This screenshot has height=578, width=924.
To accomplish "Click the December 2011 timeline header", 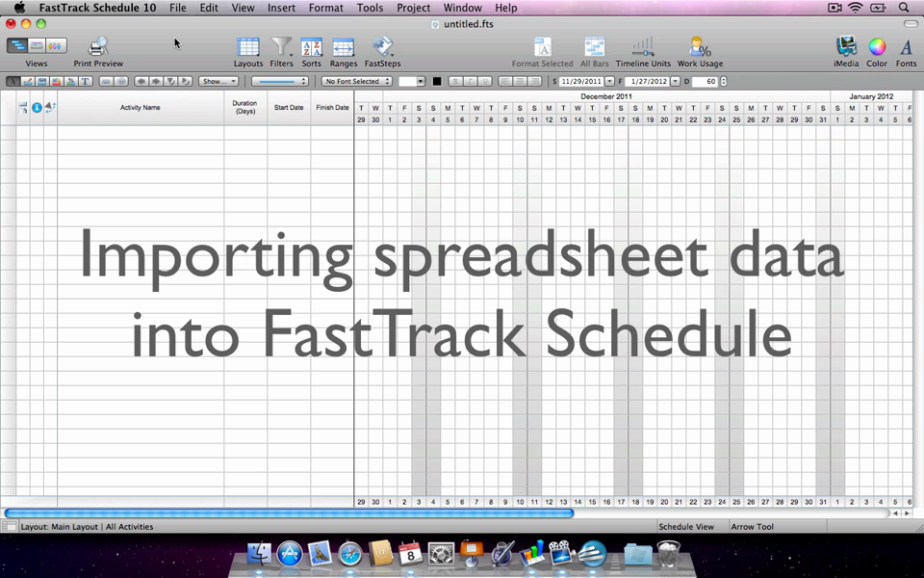I will (x=606, y=96).
